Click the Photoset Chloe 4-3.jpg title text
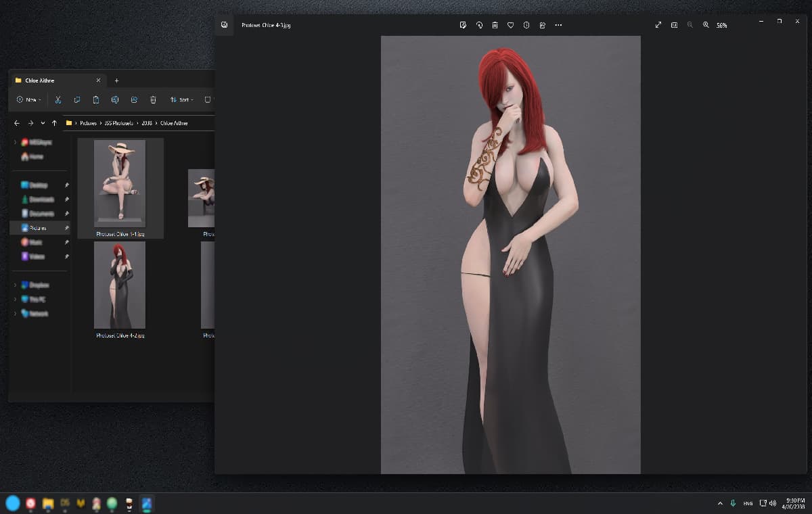This screenshot has height=514, width=812. (x=266, y=25)
